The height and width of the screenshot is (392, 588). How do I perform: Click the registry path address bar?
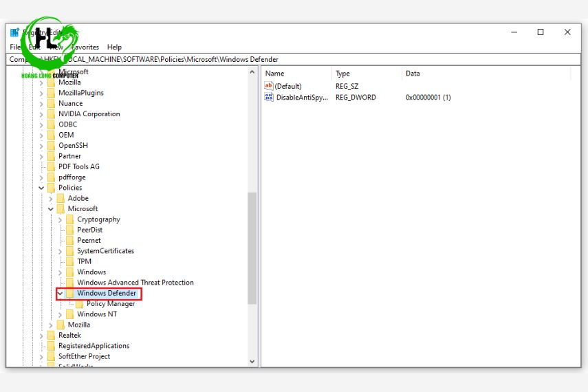[x=294, y=59]
